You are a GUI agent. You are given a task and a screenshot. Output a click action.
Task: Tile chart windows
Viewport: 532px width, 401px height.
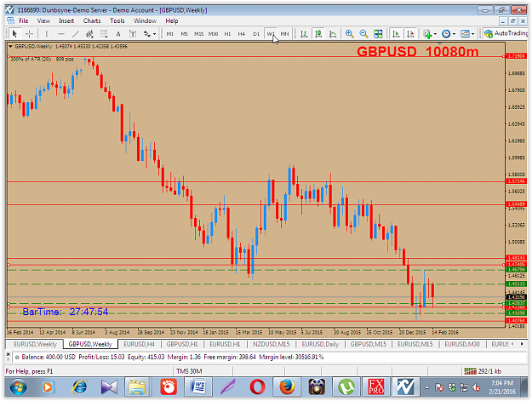378,33
